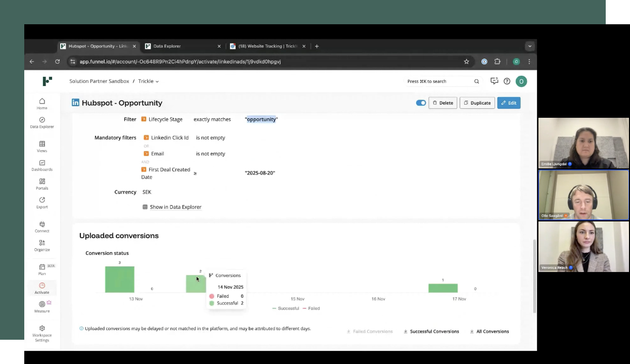Select the Measure sidebar icon
This screenshot has width=630, height=364.
pos(42,307)
